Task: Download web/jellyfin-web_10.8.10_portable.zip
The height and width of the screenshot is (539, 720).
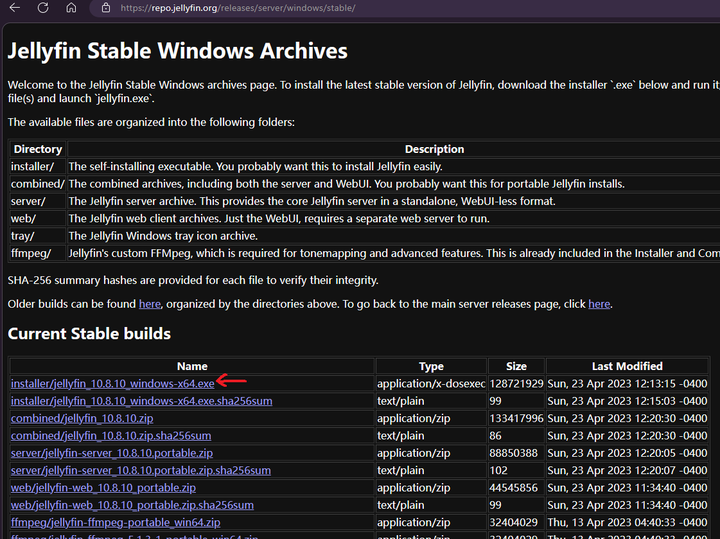Action: pos(103,488)
